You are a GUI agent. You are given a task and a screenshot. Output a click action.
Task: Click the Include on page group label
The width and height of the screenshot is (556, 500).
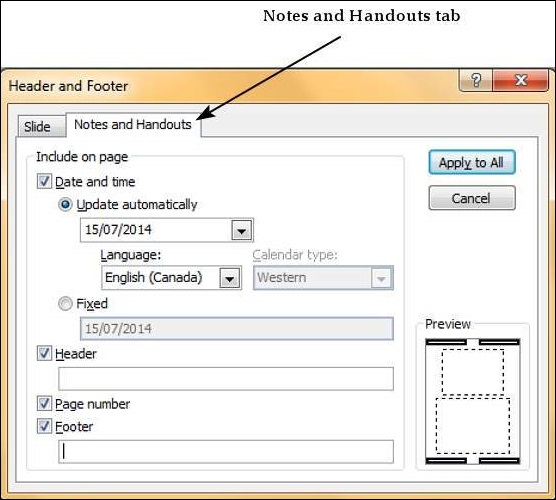coord(82,157)
